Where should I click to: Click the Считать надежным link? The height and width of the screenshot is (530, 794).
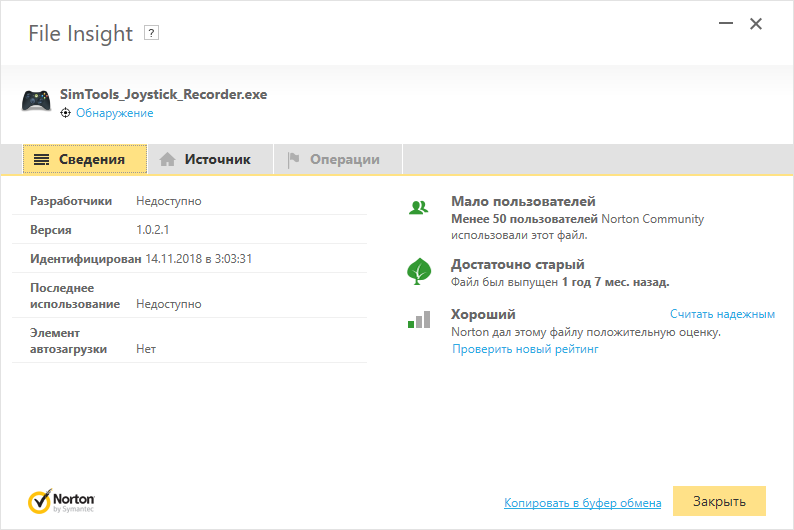722,314
